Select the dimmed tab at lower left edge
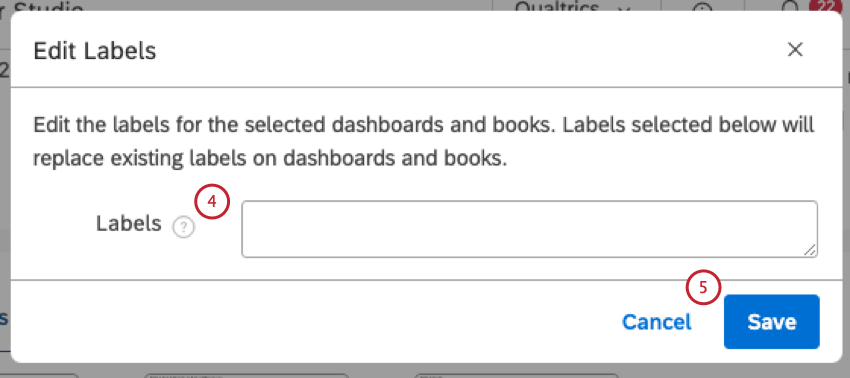Screen dimensions: 850x378 [x=4, y=318]
